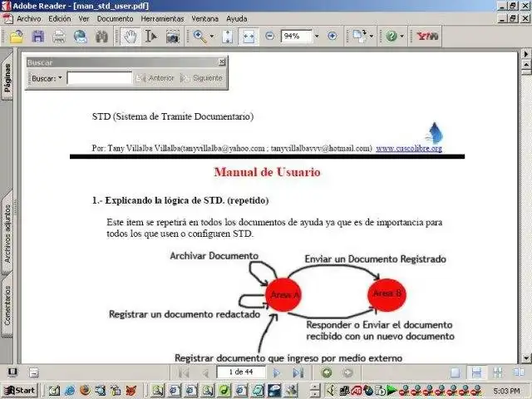Save a copy with the floppy disk icon

tap(37, 37)
